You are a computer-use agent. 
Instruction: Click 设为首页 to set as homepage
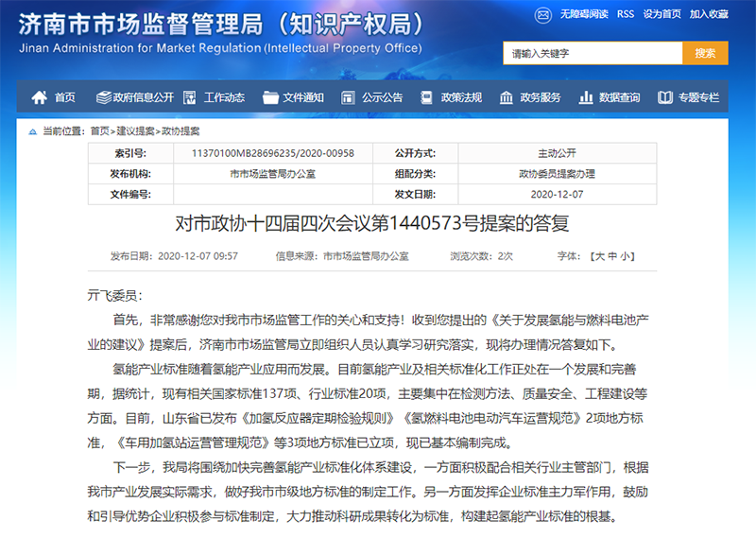coord(661,15)
